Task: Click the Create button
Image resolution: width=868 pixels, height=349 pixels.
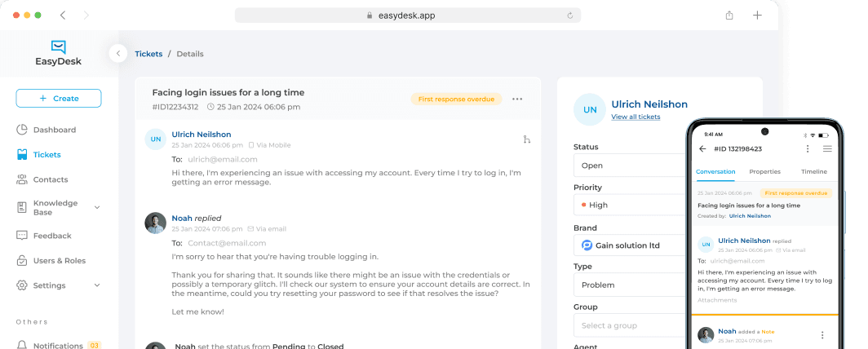Action: [x=59, y=99]
